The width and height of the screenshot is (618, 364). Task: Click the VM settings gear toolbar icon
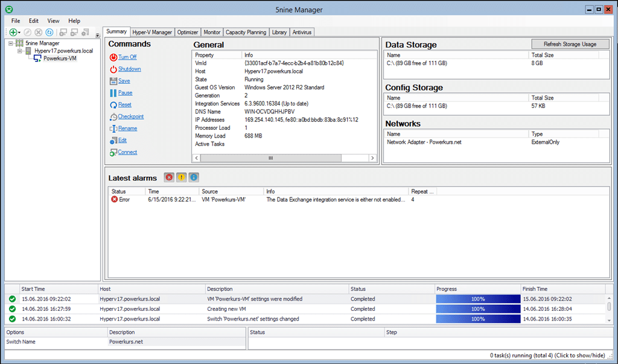(85, 33)
